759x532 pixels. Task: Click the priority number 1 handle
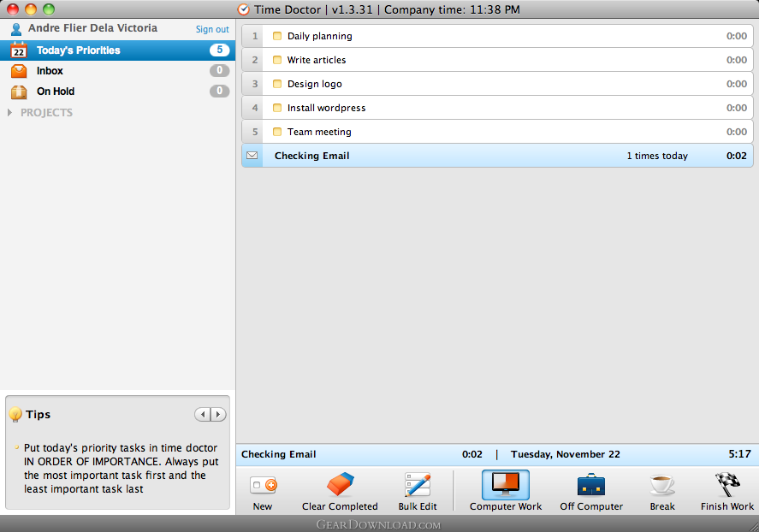click(252, 36)
